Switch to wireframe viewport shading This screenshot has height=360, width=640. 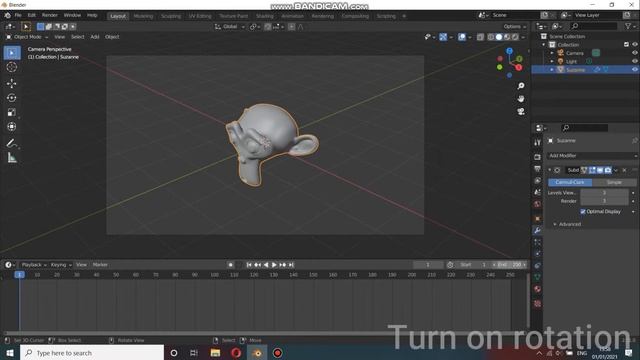[x=491, y=37]
